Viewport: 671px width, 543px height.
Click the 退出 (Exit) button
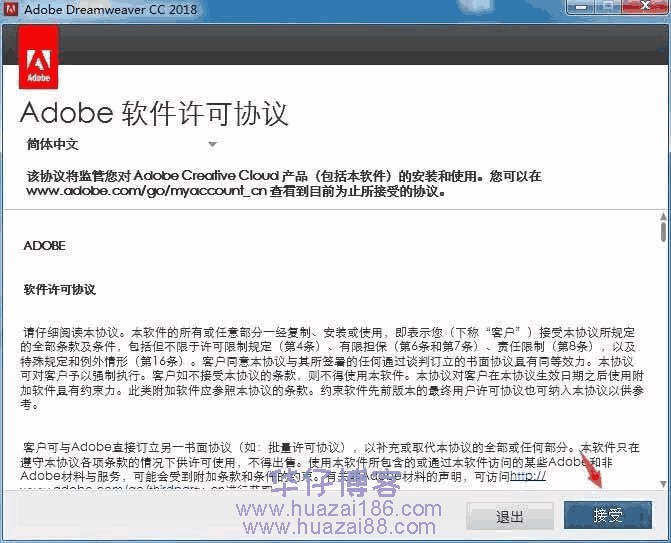pos(509,516)
